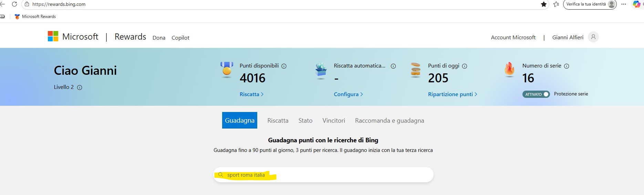Open the Dona menu item
This screenshot has height=195, width=644.
point(159,38)
